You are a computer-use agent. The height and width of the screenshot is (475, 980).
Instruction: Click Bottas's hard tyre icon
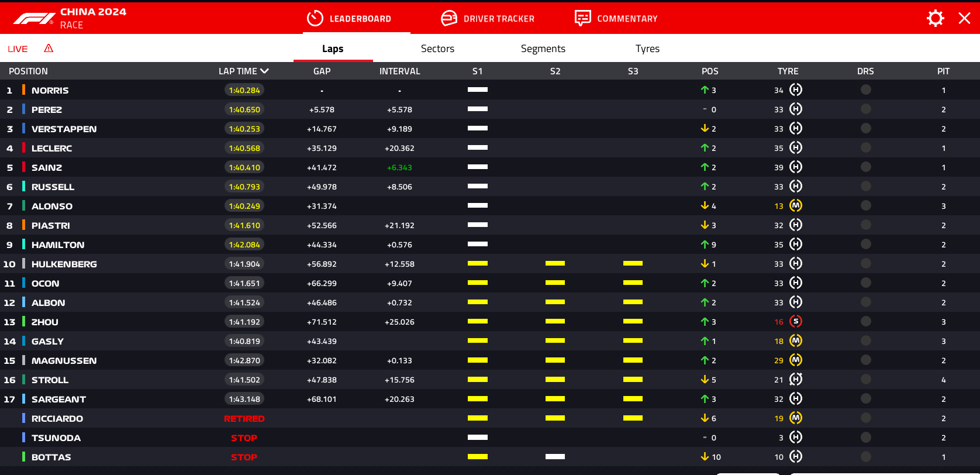(796, 456)
